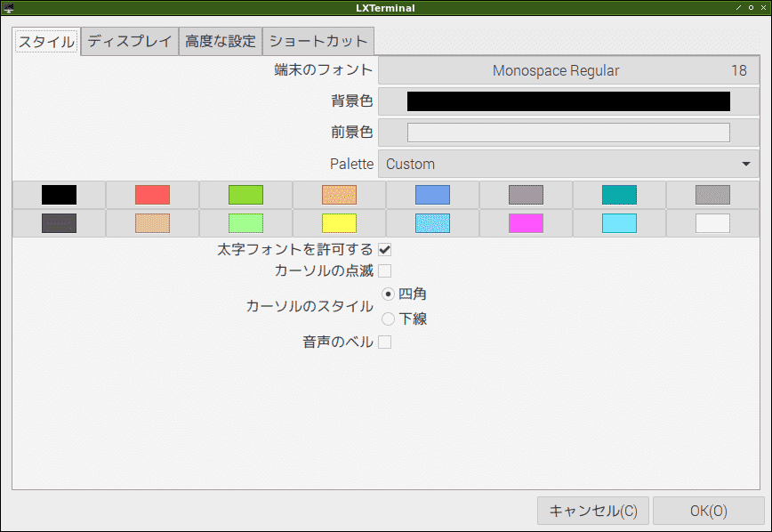Enable the 音声のベル option
This screenshot has height=532, width=772.
[384, 341]
